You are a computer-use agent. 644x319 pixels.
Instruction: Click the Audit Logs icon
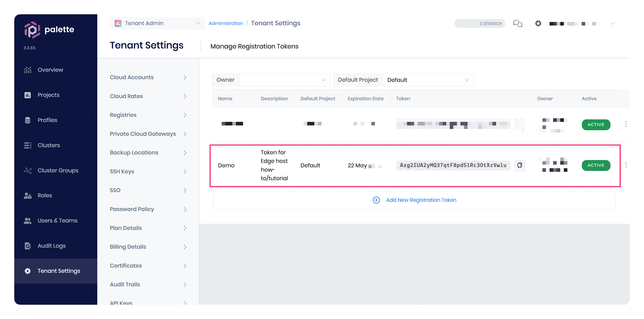[27, 246]
